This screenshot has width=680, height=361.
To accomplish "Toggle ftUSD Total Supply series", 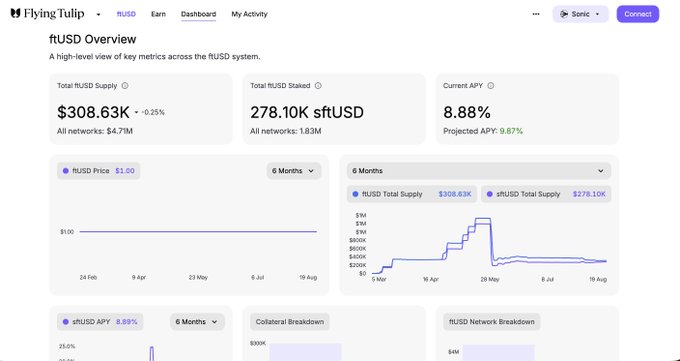I will [x=412, y=194].
